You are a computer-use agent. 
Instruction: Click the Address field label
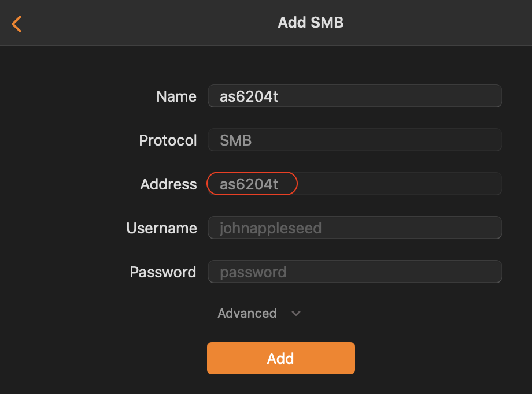click(168, 184)
